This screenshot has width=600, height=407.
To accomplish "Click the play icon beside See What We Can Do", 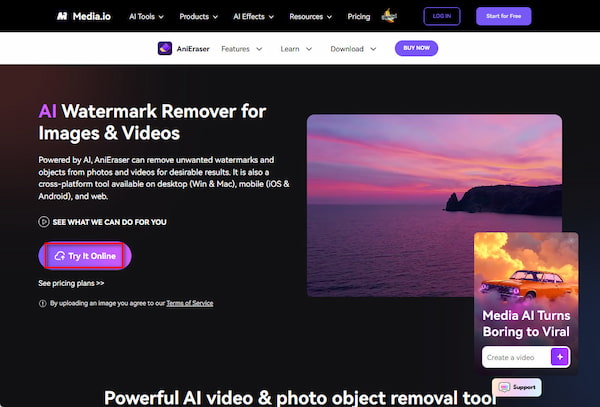I will [x=42, y=221].
